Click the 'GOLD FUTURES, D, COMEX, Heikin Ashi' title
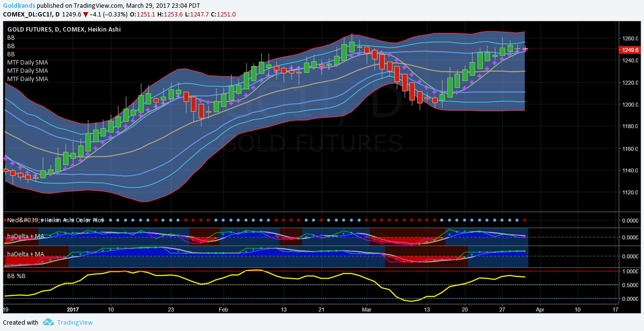 point(64,29)
